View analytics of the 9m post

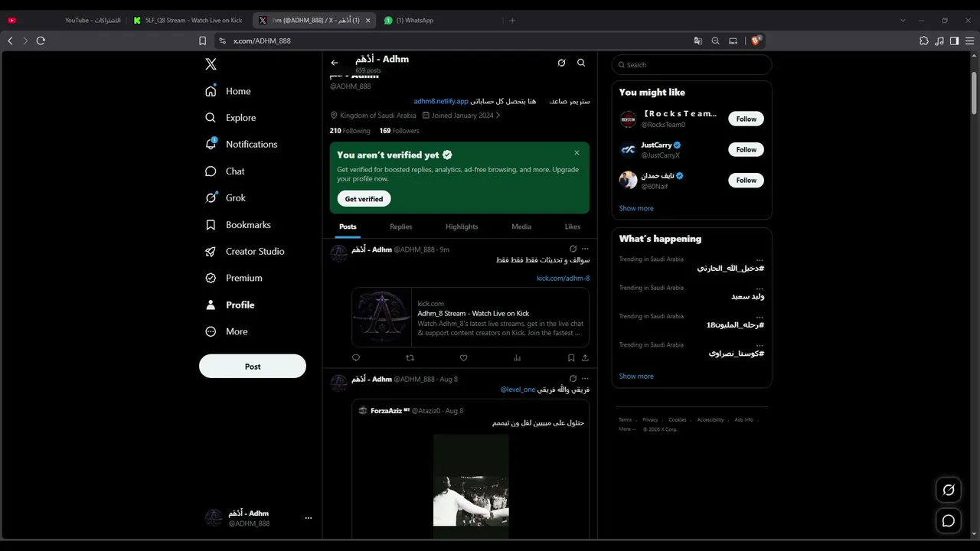[517, 357]
